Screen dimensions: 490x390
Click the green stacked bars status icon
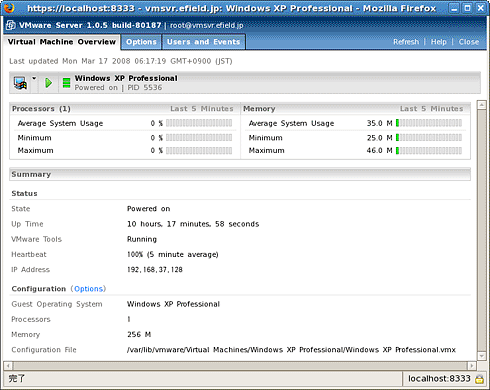click(x=66, y=83)
